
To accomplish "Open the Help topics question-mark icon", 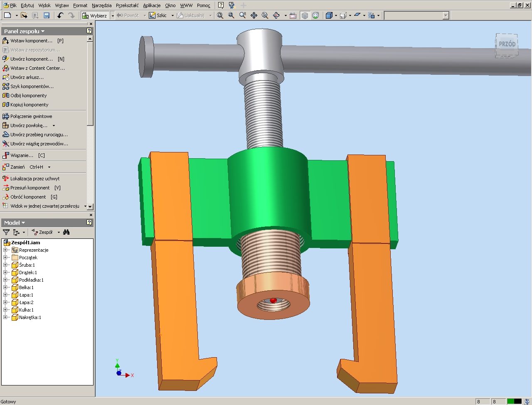I will 221,5.
